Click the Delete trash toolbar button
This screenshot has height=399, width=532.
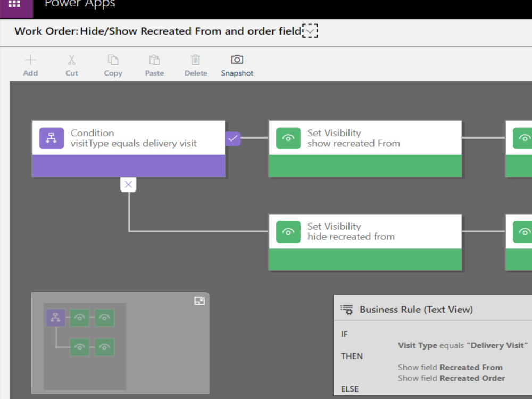[x=196, y=66]
